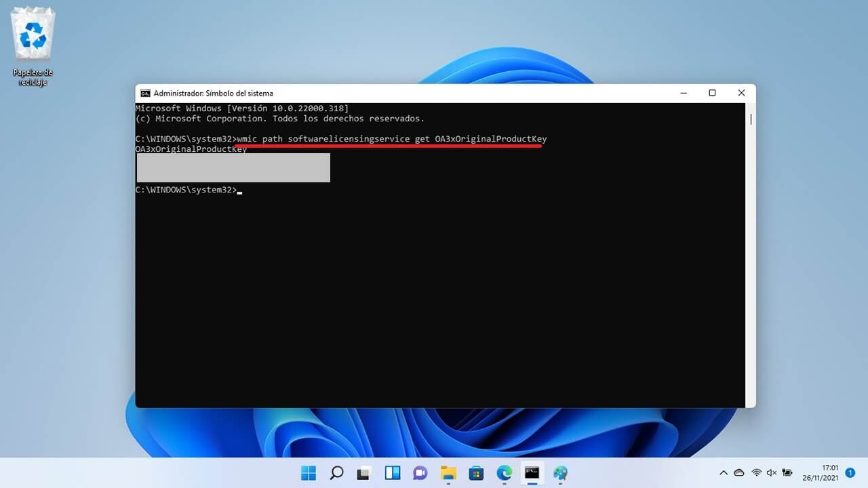Open Microsoft Store from the taskbar
The height and width of the screenshot is (488, 868).
point(476,472)
